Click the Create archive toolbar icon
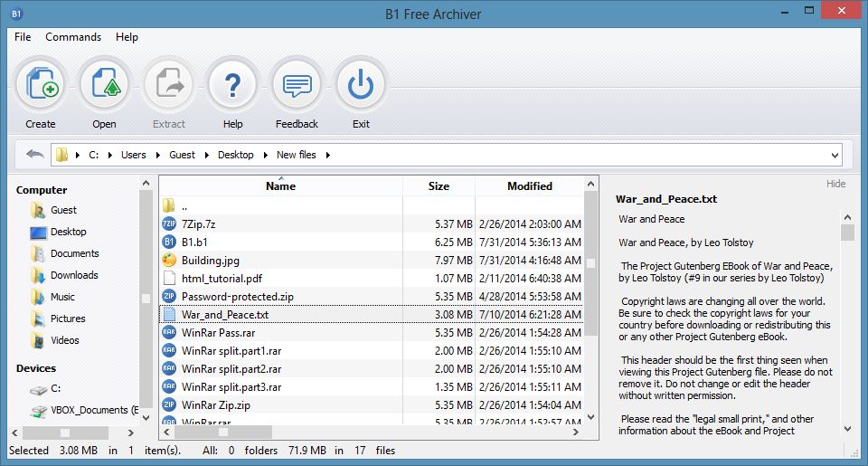The image size is (868, 466). 41,85
